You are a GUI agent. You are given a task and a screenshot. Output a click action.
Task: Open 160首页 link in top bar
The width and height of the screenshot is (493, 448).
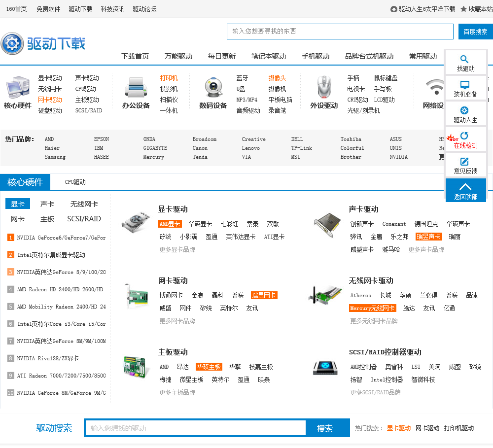(17, 9)
